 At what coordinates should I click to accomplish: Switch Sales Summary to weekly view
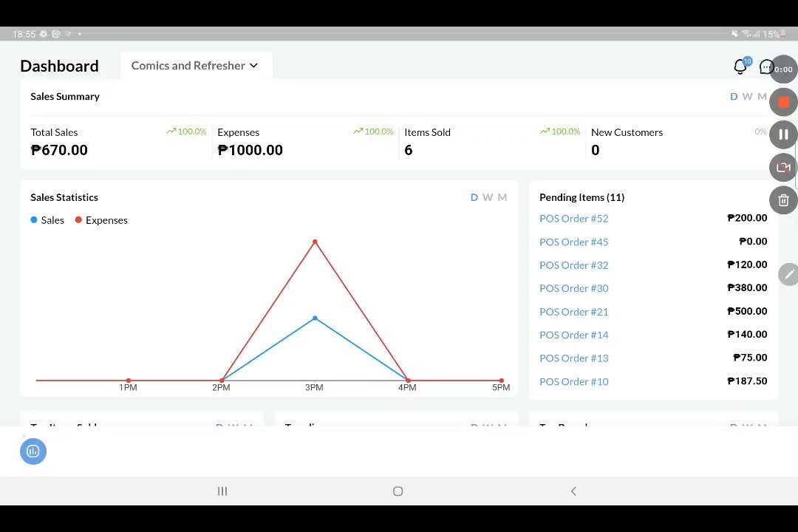(x=747, y=97)
